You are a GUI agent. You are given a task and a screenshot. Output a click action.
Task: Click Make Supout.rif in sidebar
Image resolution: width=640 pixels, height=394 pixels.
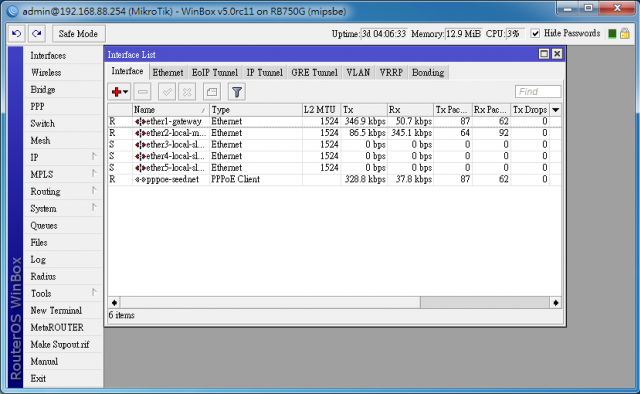click(63, 345)
